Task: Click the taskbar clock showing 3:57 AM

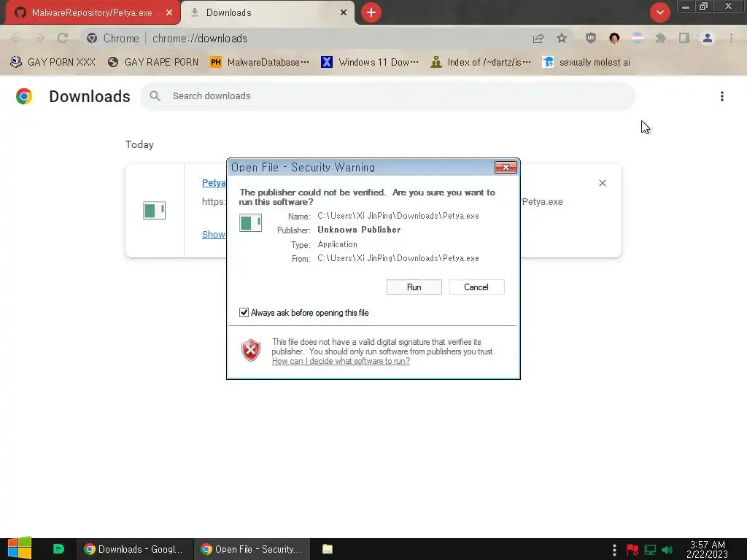Action: coord(708,550)
